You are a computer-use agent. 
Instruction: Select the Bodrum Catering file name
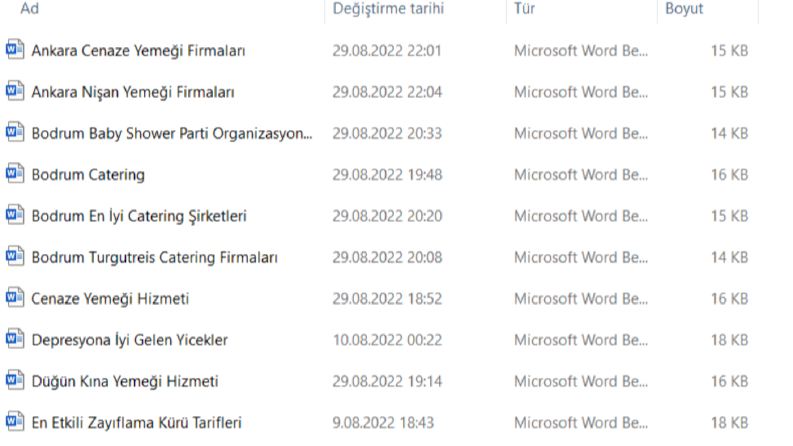(88, 175)
